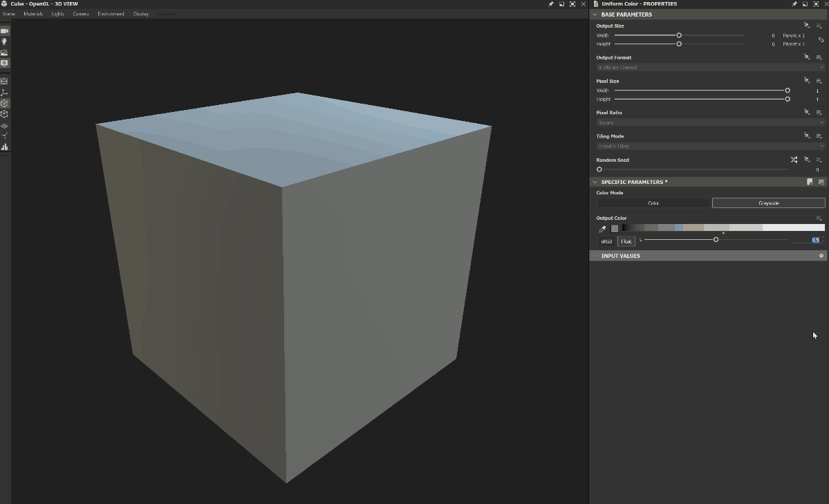Click the Random Seed shuffle icon
Screen dimensions: 829x504
click(x=794, y=160)
